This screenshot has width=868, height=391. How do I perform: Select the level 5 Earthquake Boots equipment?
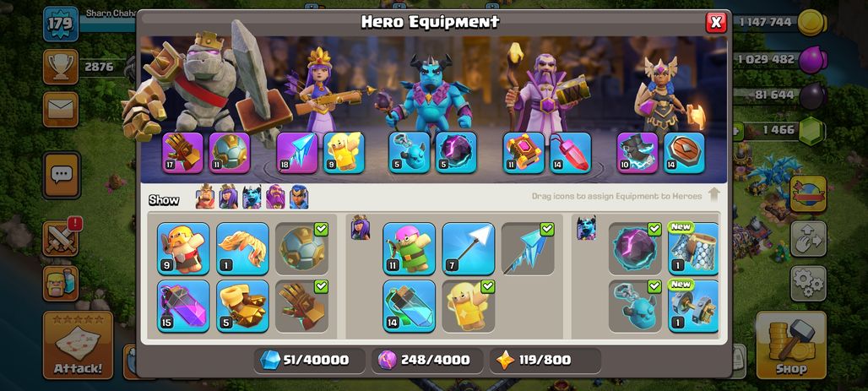pos(242,306)
